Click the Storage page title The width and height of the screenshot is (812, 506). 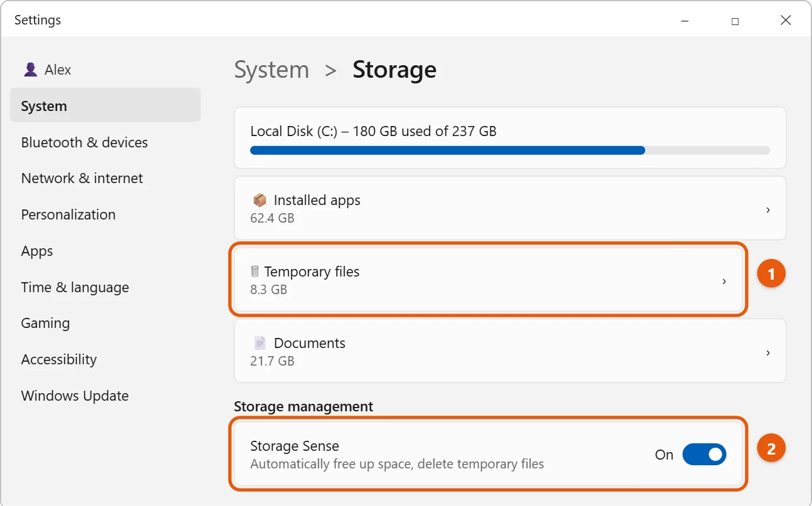[x=394, y=70]
